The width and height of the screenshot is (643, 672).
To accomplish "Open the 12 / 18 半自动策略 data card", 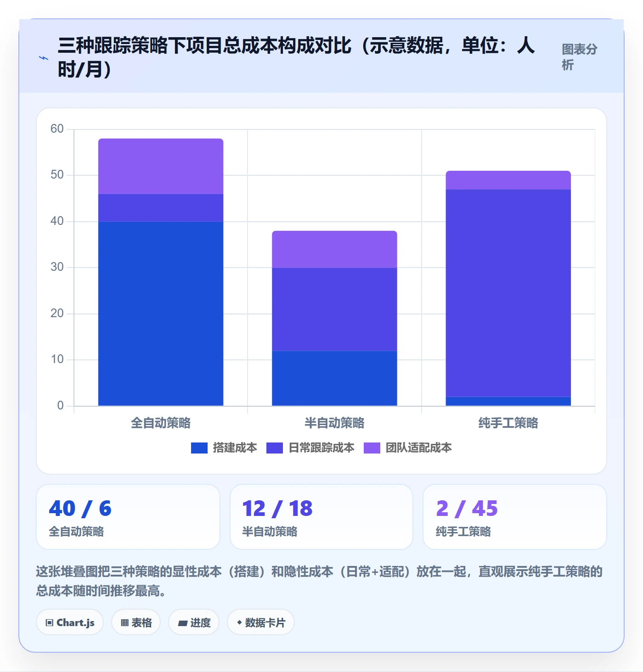I will [321, 517].
